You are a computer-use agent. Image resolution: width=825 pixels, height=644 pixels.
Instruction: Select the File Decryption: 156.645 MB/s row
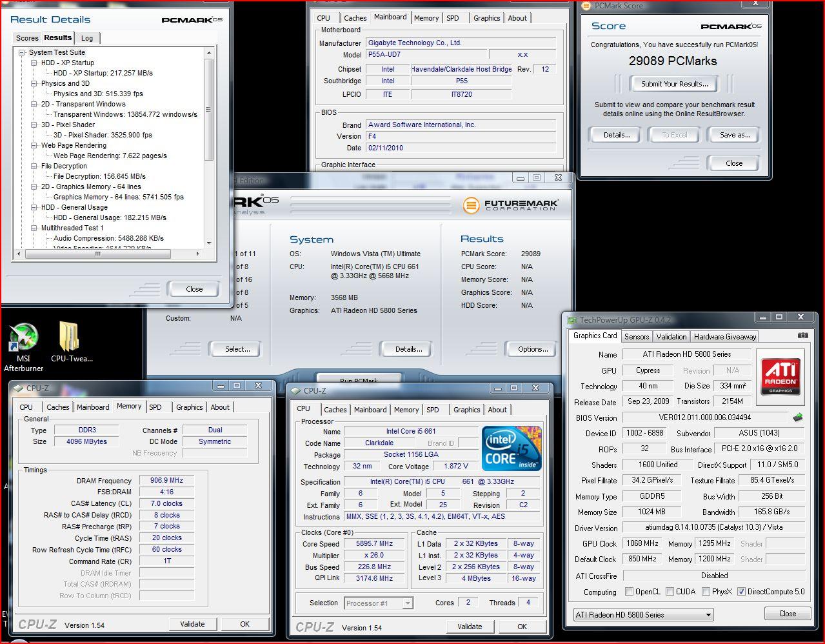coord(99,176)
